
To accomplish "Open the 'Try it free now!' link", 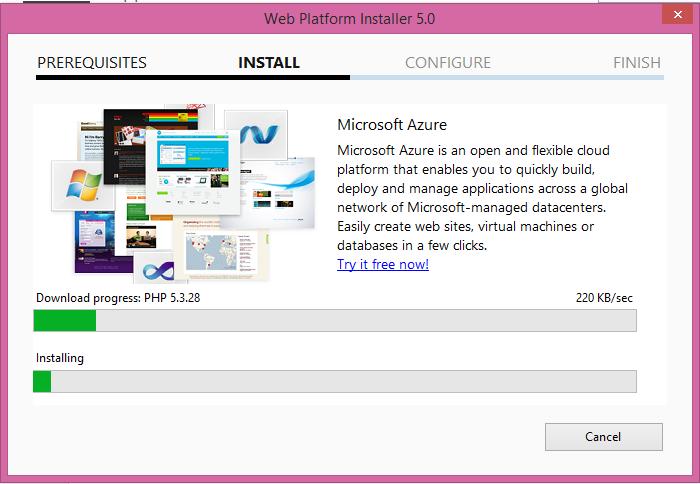I will click(383, 264).
